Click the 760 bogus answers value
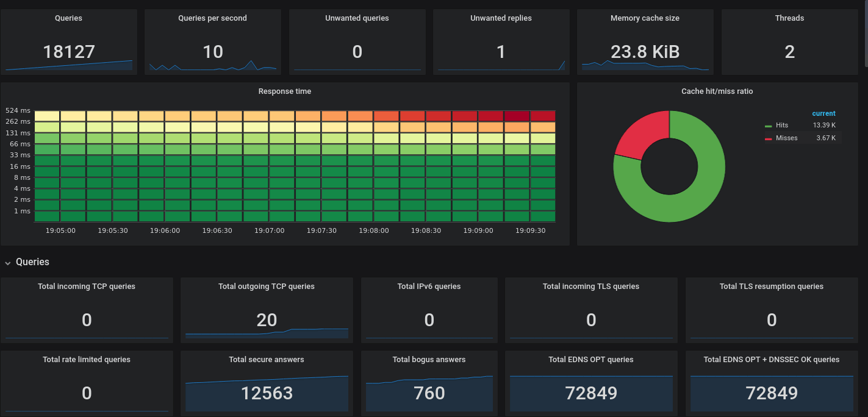Viewport: 868px width, 417px height. pos(429,393)
